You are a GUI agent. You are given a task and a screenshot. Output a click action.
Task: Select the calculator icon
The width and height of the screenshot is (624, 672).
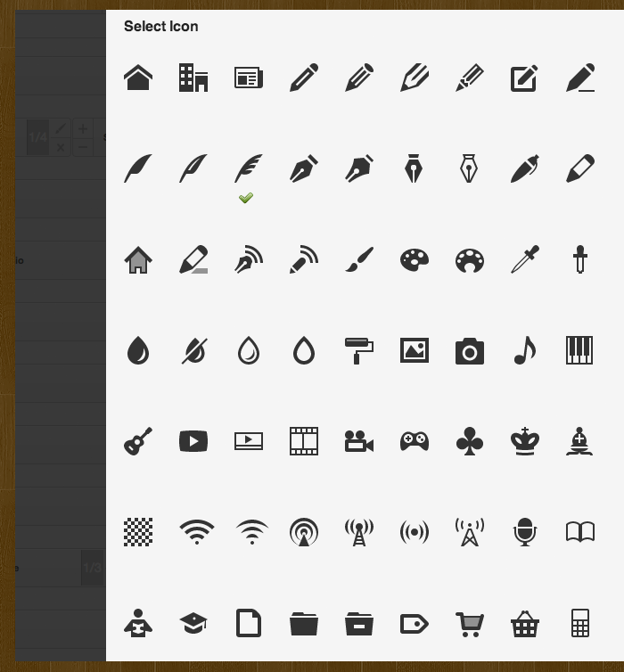point(579,623)
